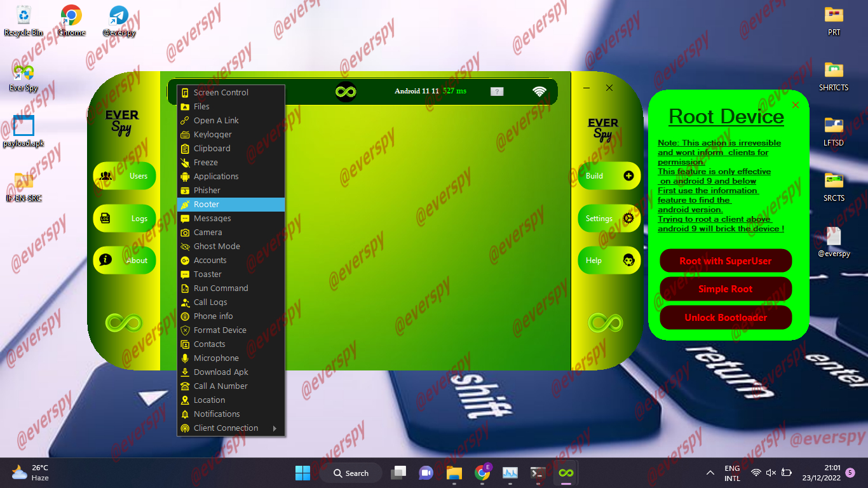Viewport: 868px width, 488px height.
Task: Click the taskbar Search box
Action: (351, 473)
